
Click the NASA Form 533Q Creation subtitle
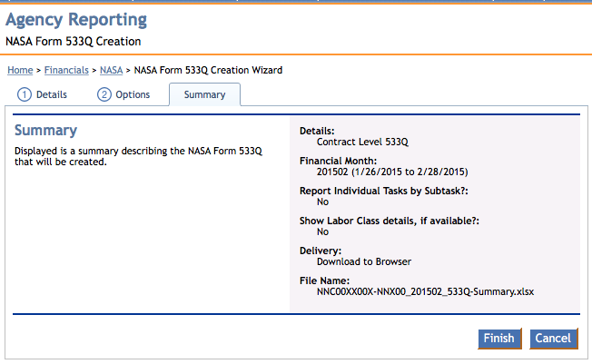click(73, 42)
